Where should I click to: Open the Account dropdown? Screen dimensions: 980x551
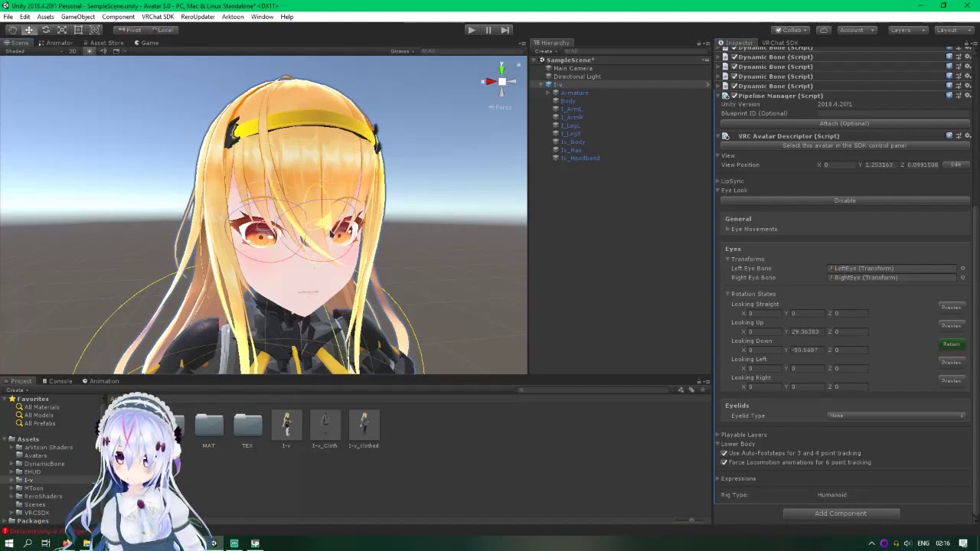(x=856, y=30)
